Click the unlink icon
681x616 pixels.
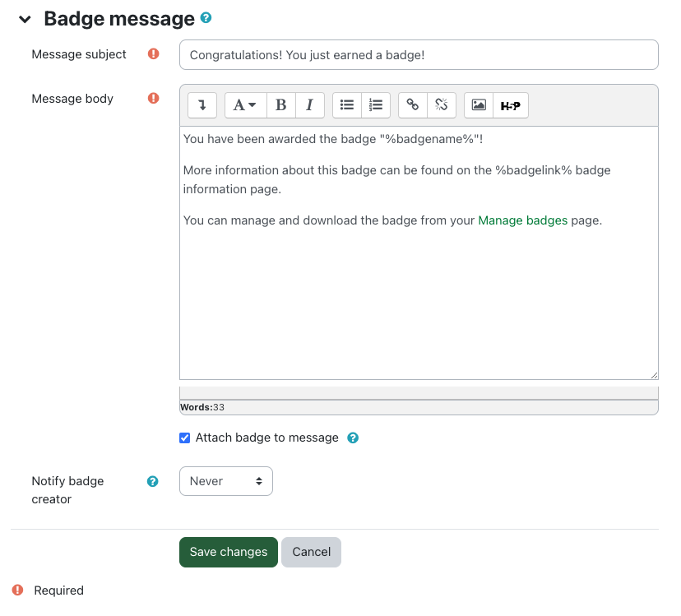coord(442,105)
